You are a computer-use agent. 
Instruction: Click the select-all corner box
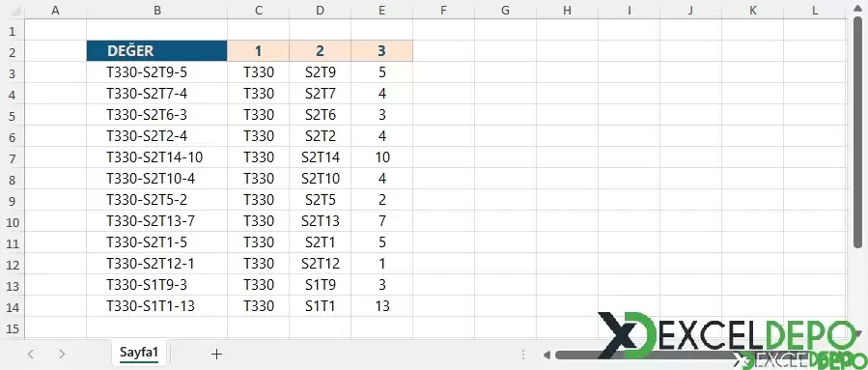13,10
